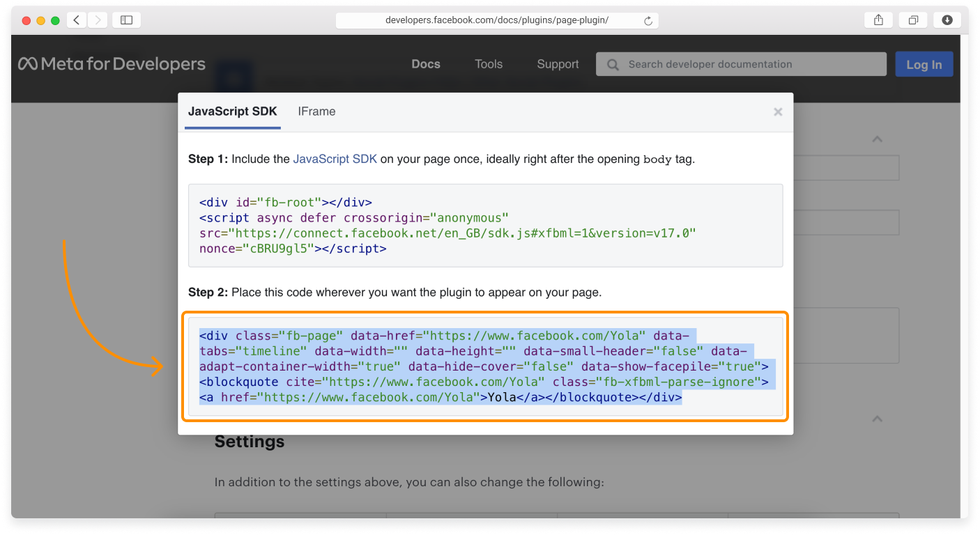980x535 pixels.
Task: Reload the page via the refresh icon
Action: (650, 20)
